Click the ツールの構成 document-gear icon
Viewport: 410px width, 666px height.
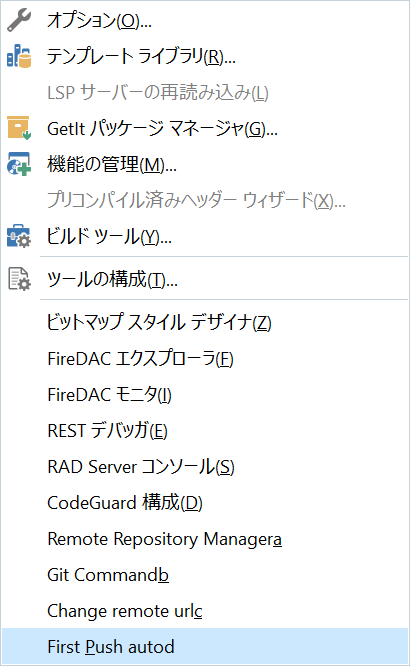(19, 279)
